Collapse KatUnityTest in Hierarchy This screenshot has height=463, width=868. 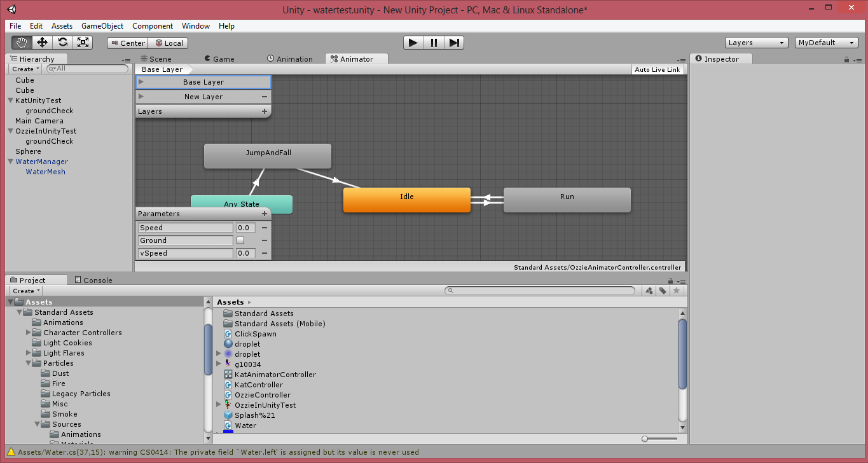10,100
